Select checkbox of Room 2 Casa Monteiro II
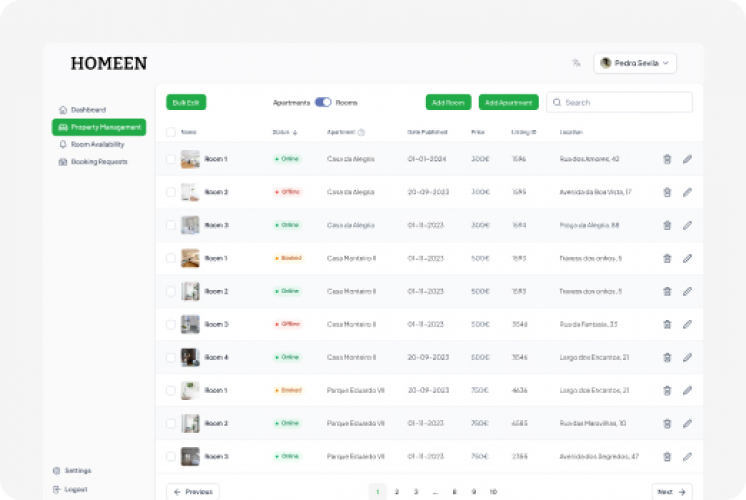Screen dimensions: 746x500 (171, 291)
